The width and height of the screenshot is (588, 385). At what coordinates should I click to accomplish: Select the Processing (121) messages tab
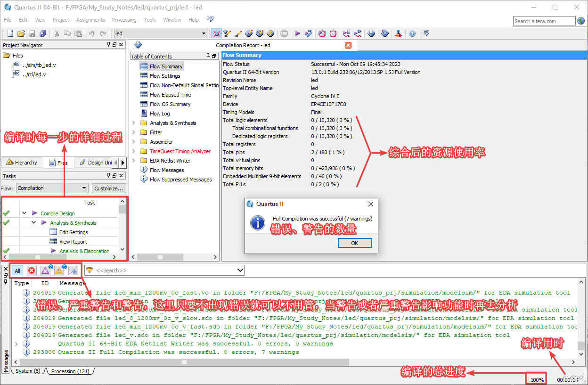coord(70,371)
